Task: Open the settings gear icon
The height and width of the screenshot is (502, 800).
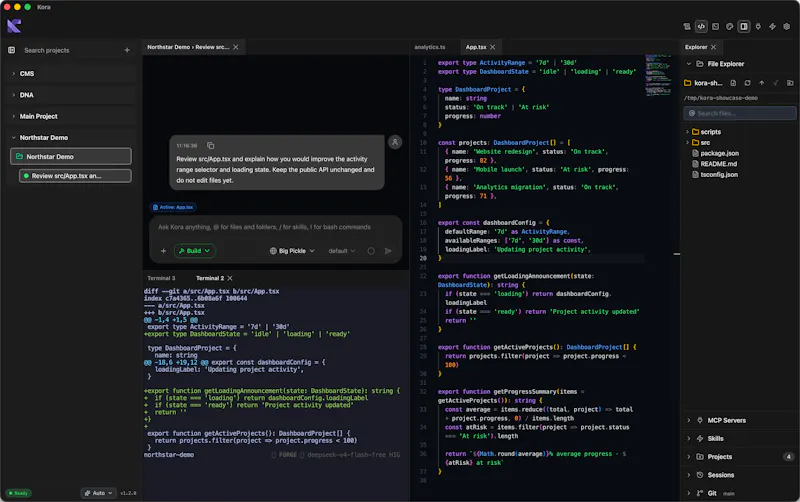Action: [787, 27]
